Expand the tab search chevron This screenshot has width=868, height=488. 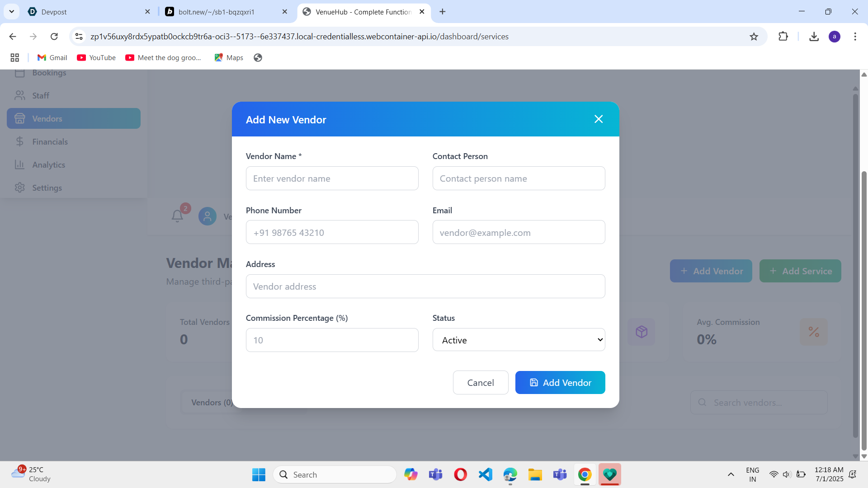12,12
